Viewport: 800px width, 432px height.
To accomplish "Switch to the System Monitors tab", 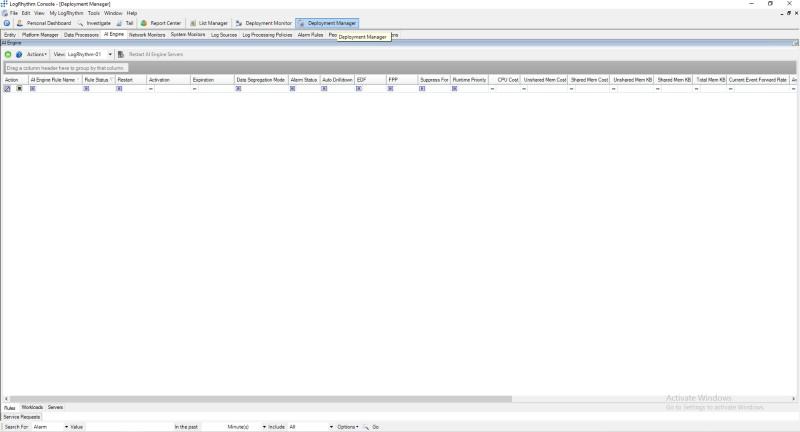I will [188, 35].
